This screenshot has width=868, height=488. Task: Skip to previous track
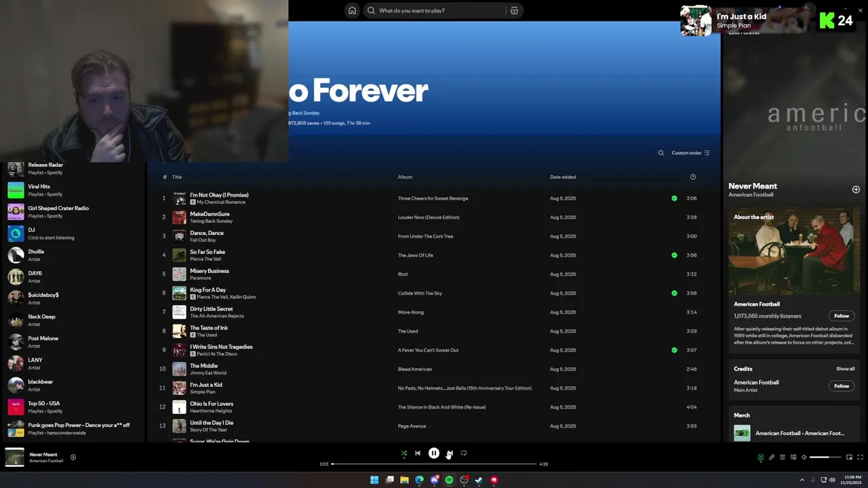(x=418, y=453)
